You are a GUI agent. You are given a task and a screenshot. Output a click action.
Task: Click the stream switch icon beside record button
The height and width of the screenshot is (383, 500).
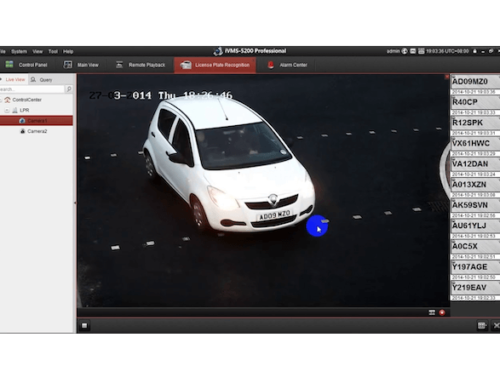click(x=432, y=313)
